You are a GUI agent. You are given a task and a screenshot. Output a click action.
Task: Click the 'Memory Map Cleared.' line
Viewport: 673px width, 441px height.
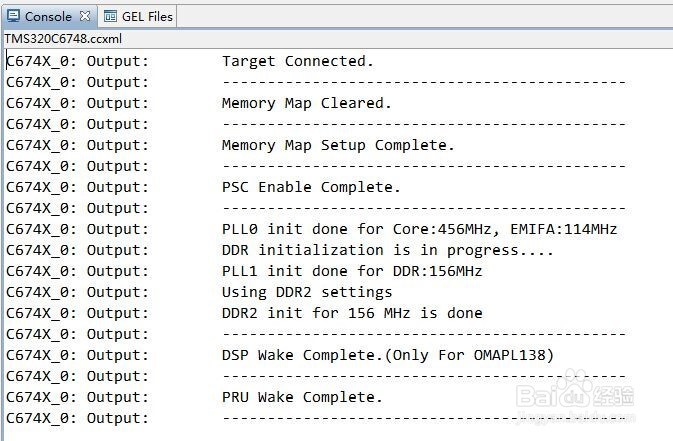306,103
